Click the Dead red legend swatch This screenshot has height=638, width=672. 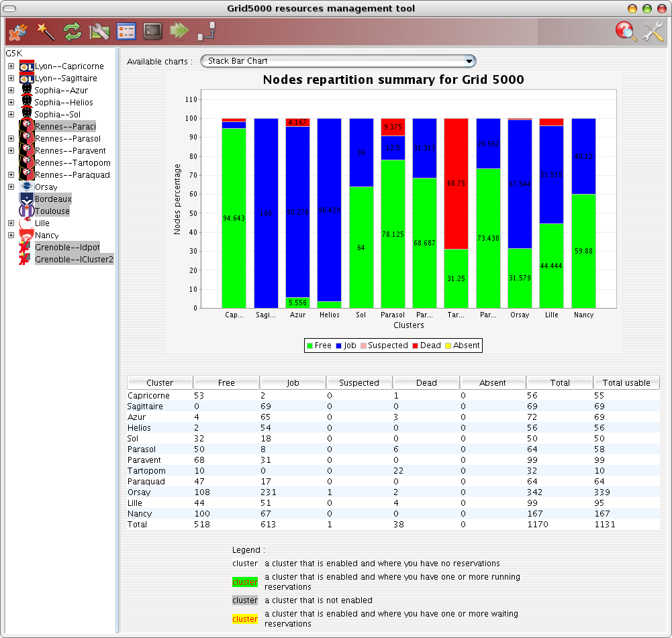[x=415, y=345]
